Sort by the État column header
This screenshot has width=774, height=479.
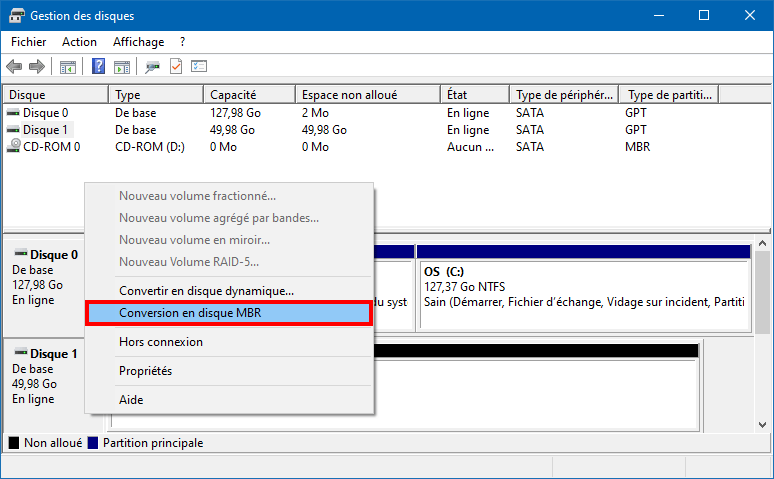475,94
